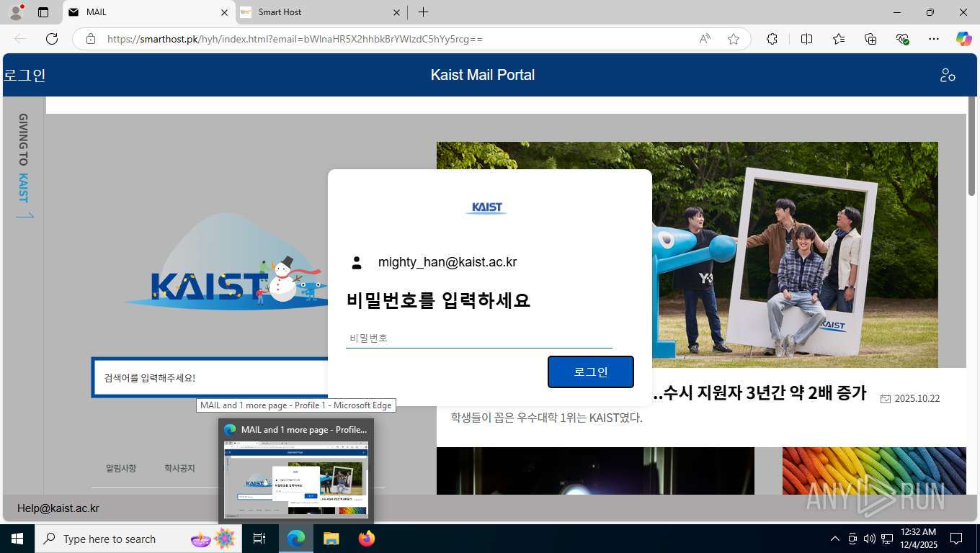The height and width of the screenshot is (553, 980).
Task: Open the Windows Start menu
Action: click(x=17, y=539)
